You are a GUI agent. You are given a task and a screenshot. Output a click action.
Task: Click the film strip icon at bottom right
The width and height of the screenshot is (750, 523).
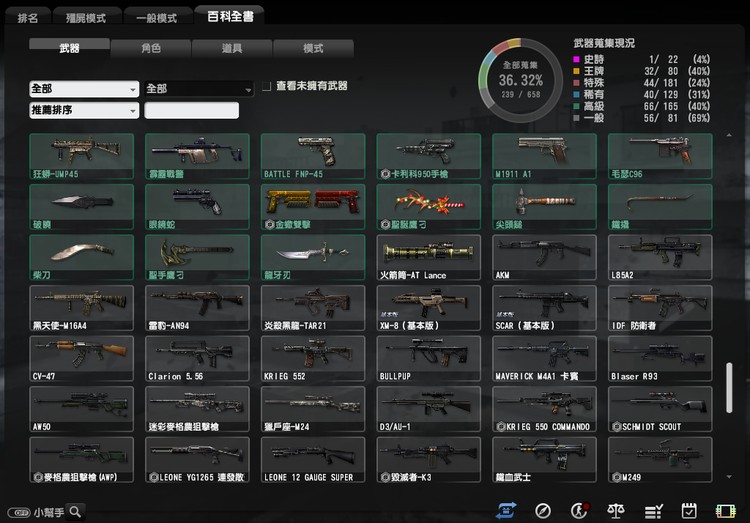pyautogui.click(x=726, y=511)
